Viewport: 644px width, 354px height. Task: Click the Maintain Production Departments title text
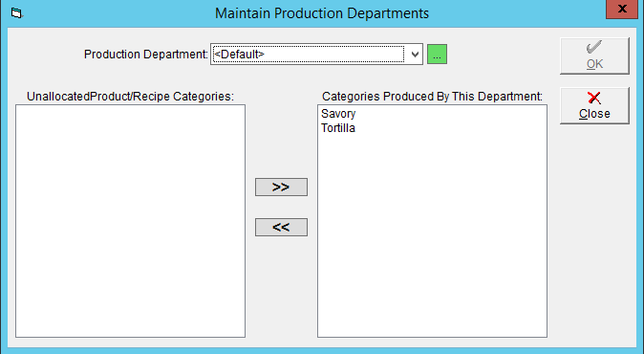pyautogui.click(x=322, y=13)
